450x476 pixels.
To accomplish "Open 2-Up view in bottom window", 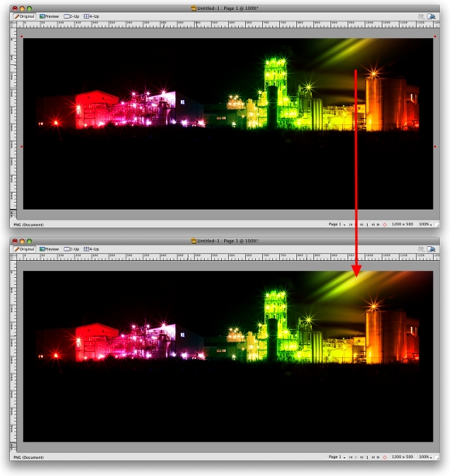I will (71, 249).
